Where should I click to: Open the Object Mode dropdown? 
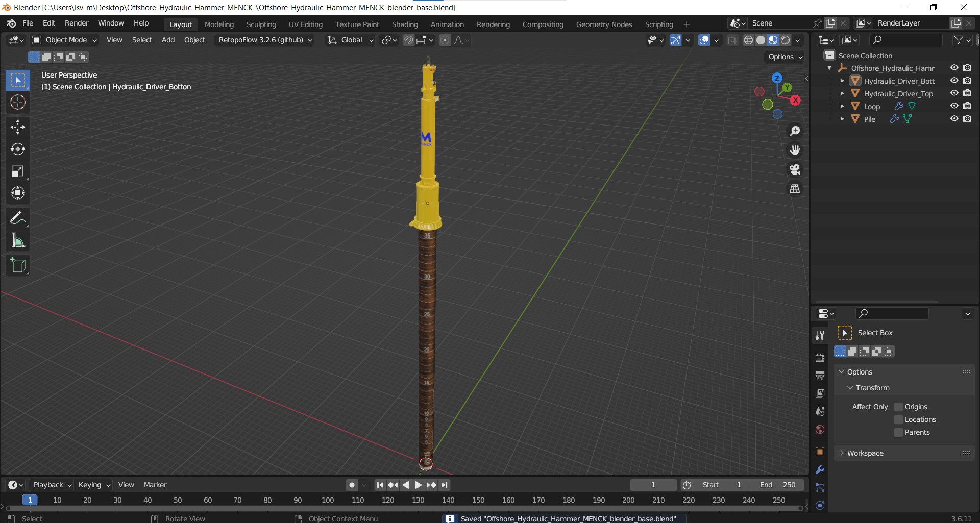64,40
